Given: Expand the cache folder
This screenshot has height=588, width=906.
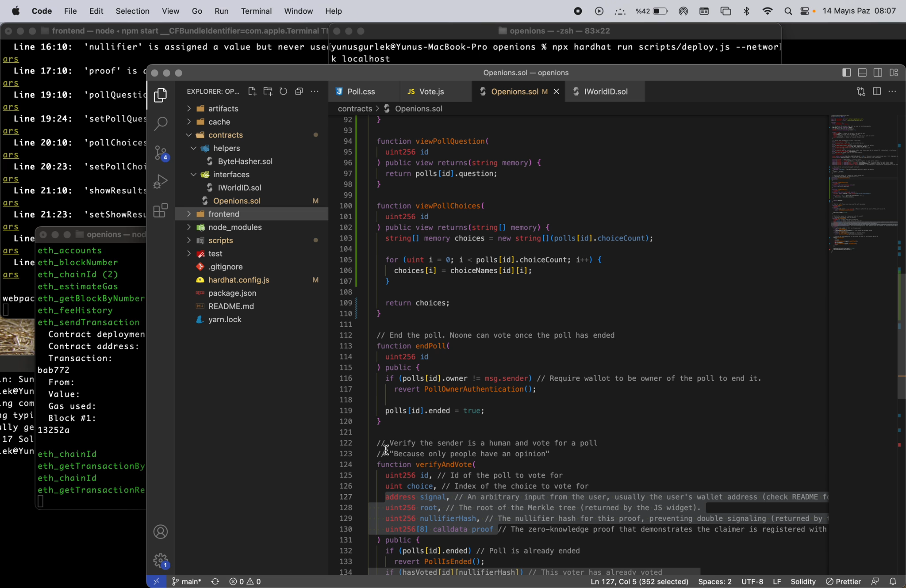Looking at the screenshot, I should point(252,122).
